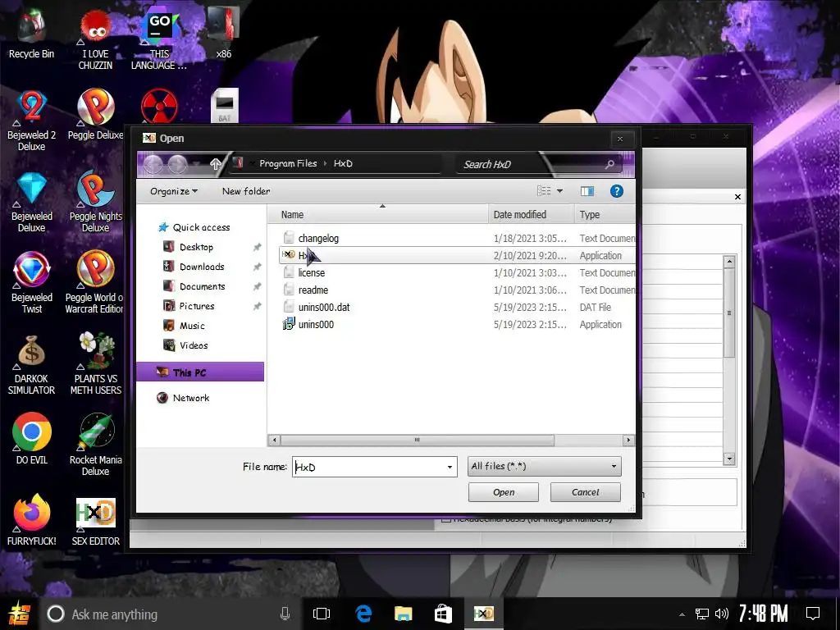The width and height of the screenshot is (840, 630).
Task: Launch Bejeweled Deluxe diamond icon
Action: coord(31,202)
